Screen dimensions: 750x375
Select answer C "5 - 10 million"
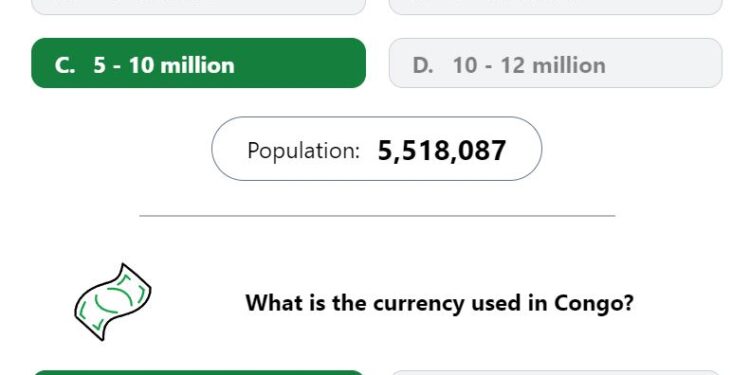199,63
